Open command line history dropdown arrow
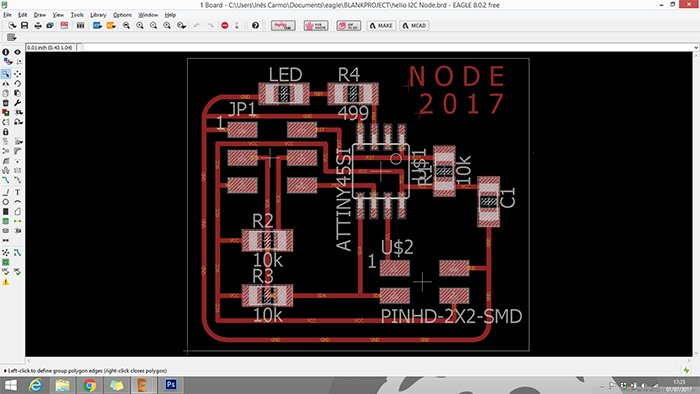This screenshot has width=700, height=394. (696, 47)
